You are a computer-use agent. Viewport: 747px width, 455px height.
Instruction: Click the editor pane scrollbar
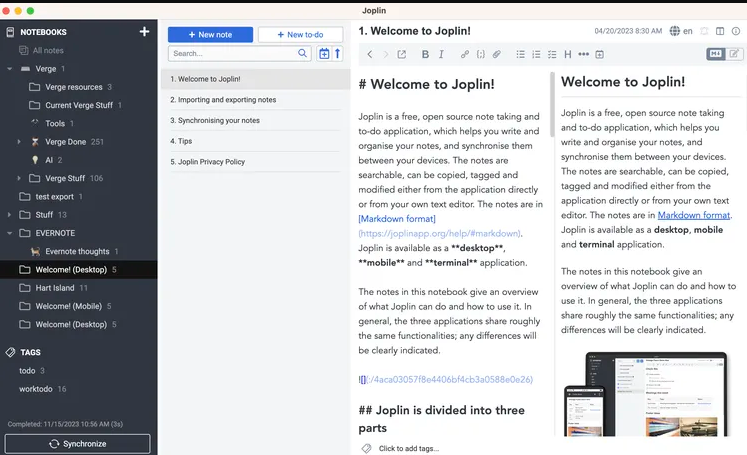coord(552,105)
